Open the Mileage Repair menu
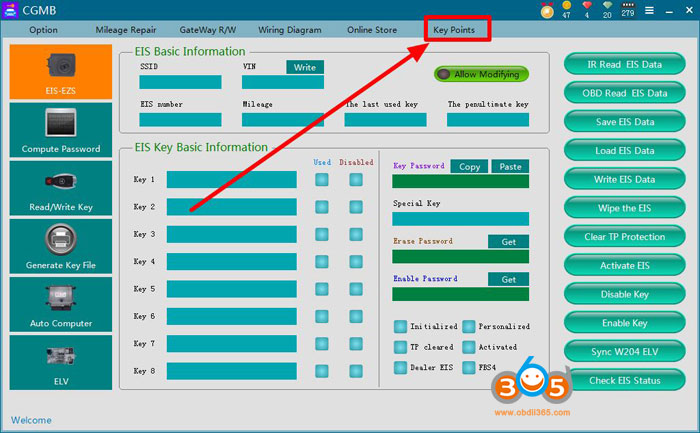The width and height of the screenshot is (700, 433). [125, 30]
